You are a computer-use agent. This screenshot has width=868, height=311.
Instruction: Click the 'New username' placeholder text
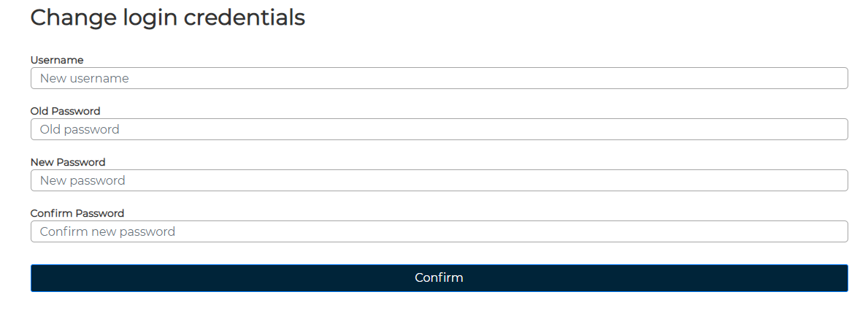(x=84, y=78)
